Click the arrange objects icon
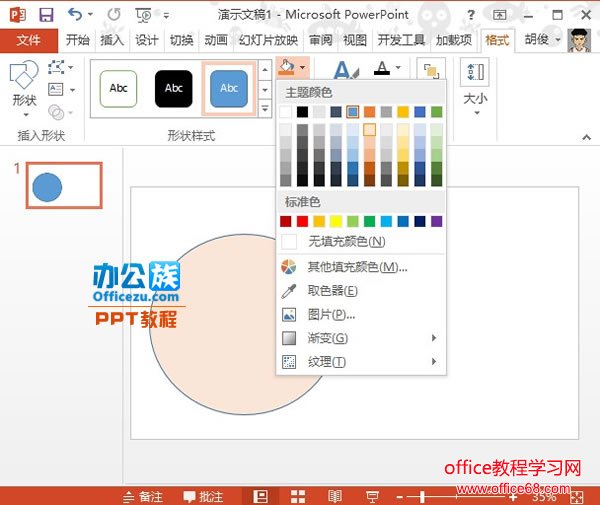 pyautogui.click(x=431, y=70)
